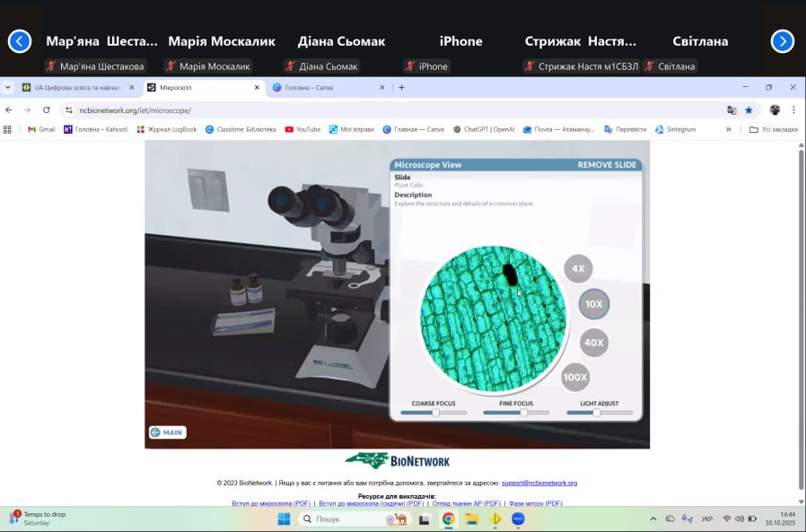
Task: Show next participants with right arrow
Action: click(782, 41)
